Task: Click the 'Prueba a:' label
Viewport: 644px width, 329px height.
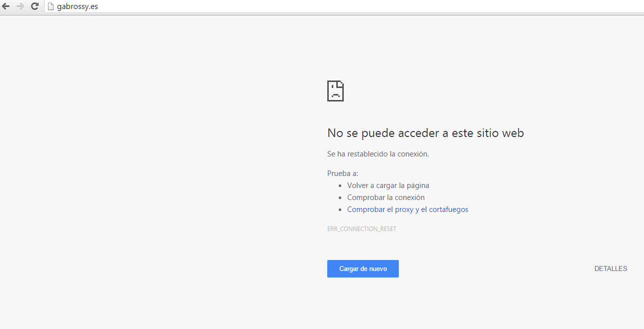Action: 343,173
